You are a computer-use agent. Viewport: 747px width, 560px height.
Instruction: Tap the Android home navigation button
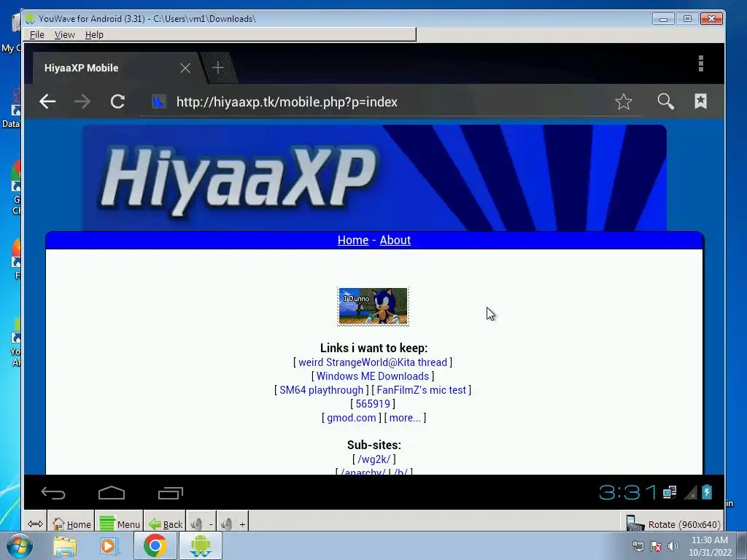[x=112, y=493]
